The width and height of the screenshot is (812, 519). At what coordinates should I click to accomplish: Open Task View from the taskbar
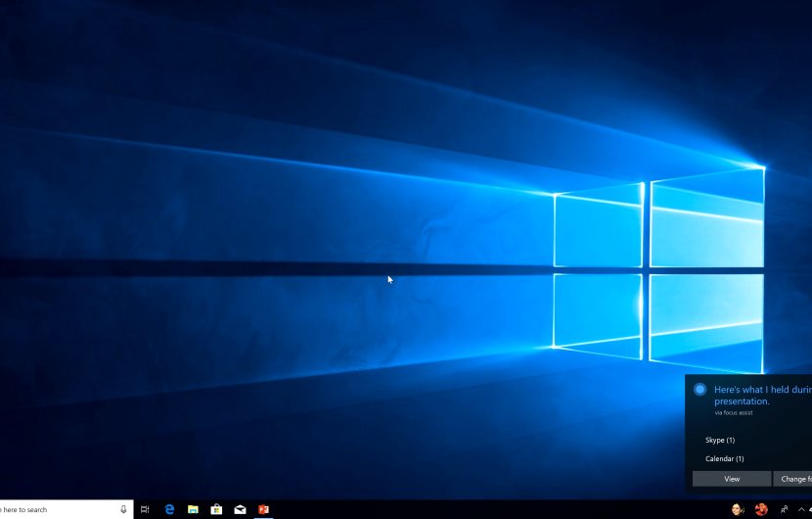click(145, 509)
